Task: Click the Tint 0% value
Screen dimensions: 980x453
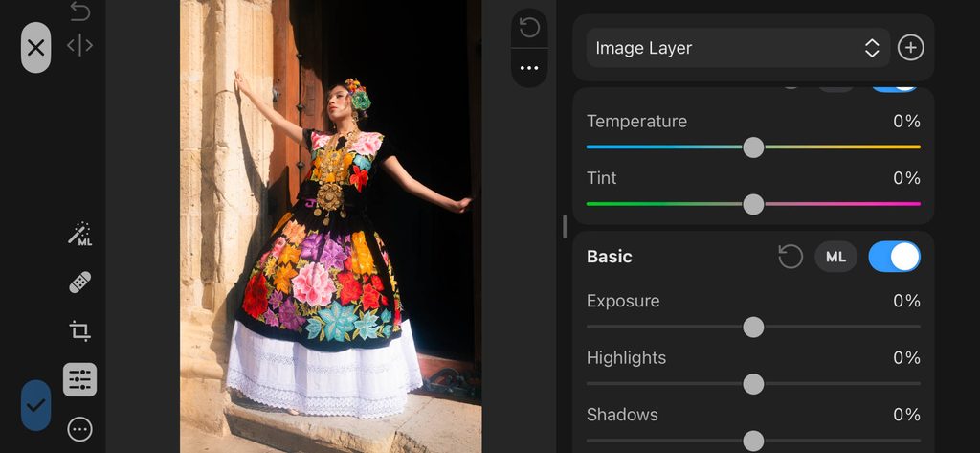Action: pyautogui.click(x=906, y=178)
